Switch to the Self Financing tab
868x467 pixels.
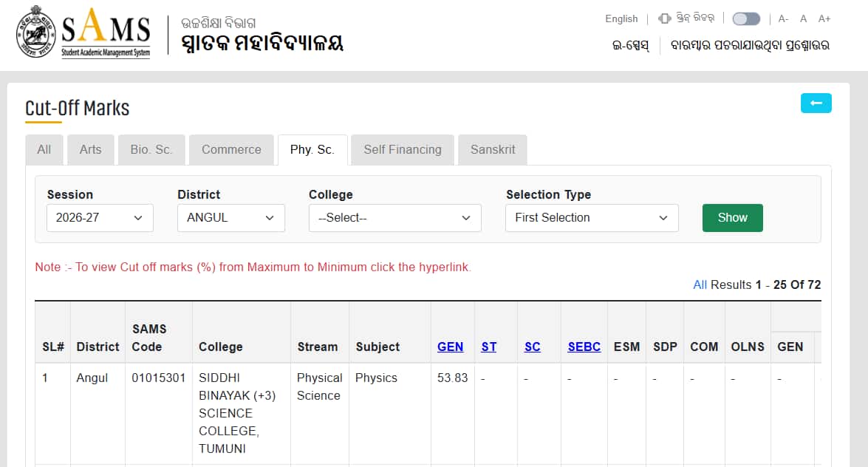[x=403, y=149]
